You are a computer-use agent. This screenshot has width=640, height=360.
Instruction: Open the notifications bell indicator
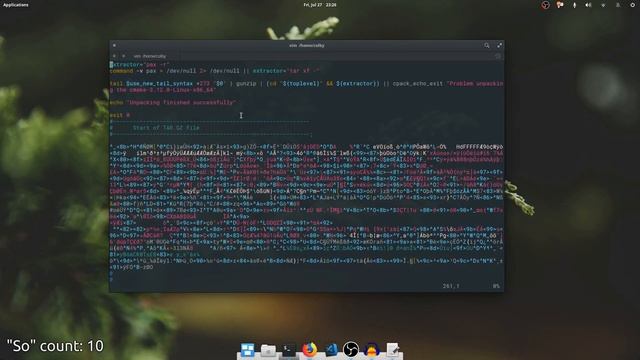[x=618, y=5]
